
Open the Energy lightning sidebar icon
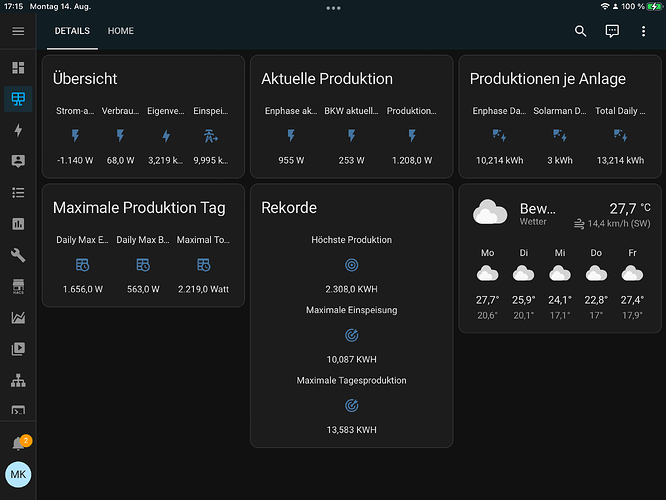[x=18, y=130]
